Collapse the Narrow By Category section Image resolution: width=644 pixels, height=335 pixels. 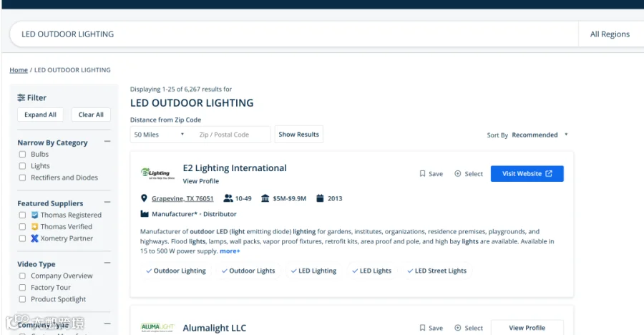click(107, 142)
